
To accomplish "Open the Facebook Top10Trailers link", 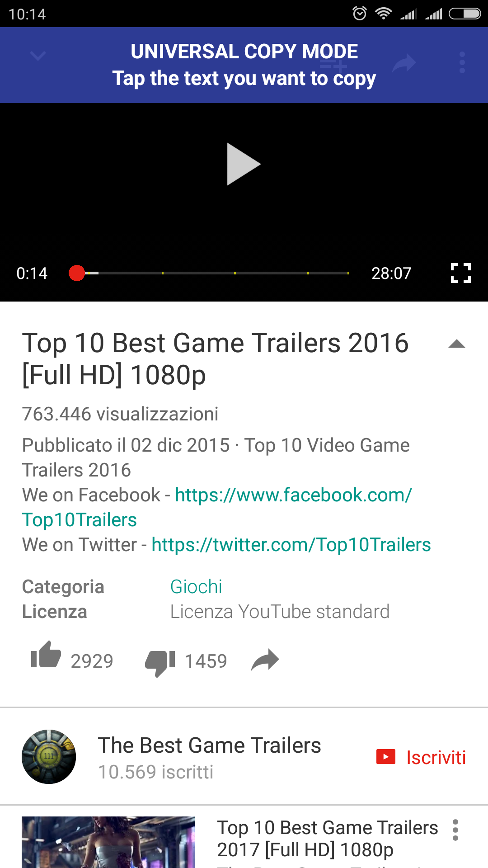I will point(217,507).
